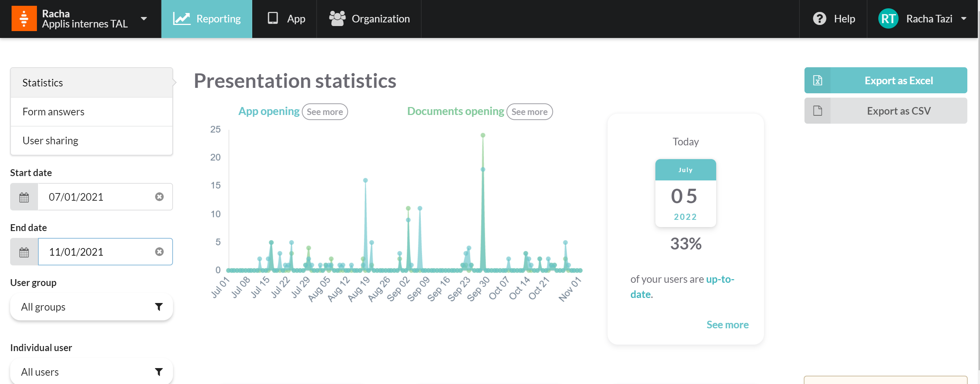The image size is (980, 384).
Task: Expand the All users dropdown
Action: pyautogui.click(x=91, y=372)
